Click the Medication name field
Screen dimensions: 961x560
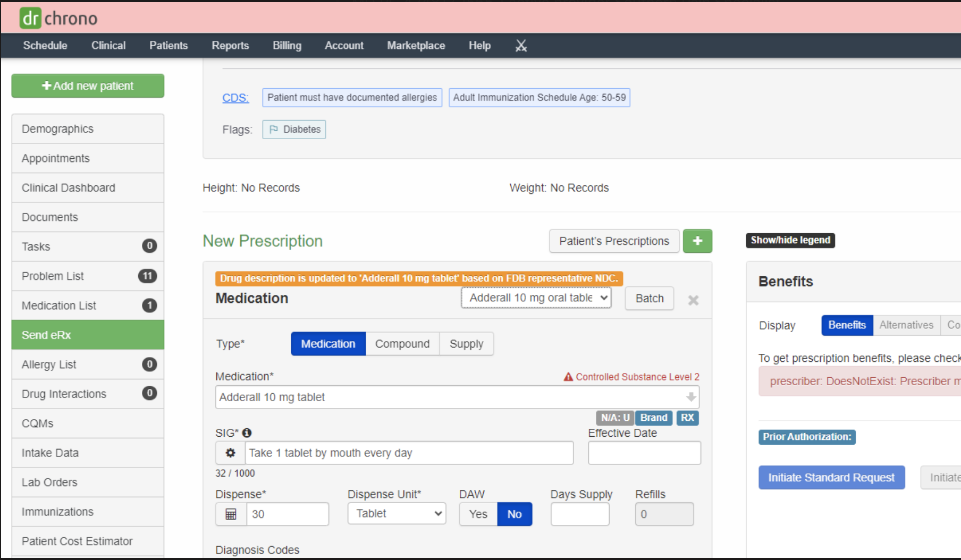point(457,397)
